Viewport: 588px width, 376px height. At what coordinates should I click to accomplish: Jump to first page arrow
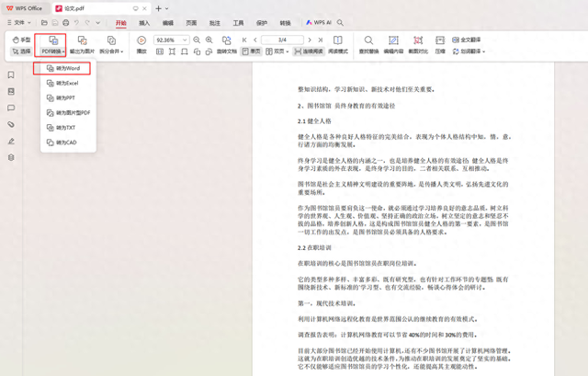click(x=244, y=40)
